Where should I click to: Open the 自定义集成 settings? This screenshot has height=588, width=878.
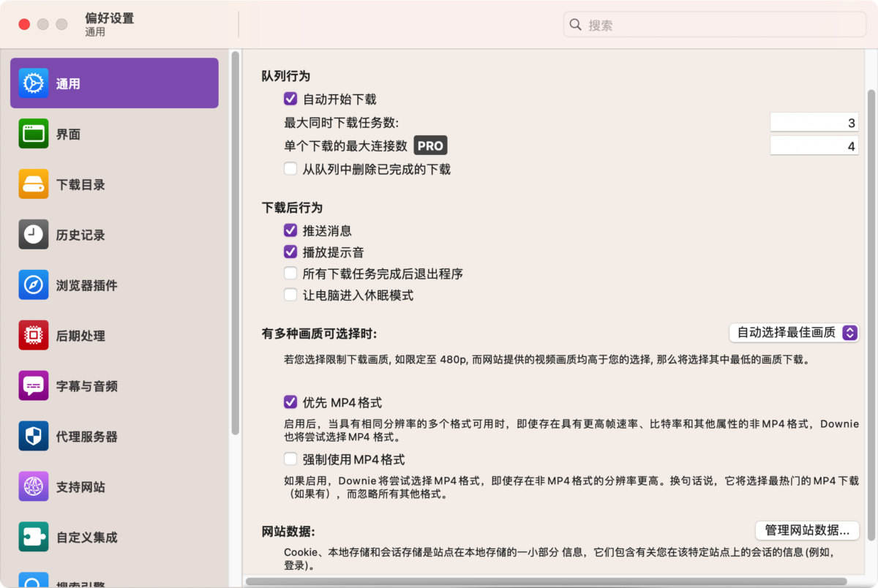(114, 537)
